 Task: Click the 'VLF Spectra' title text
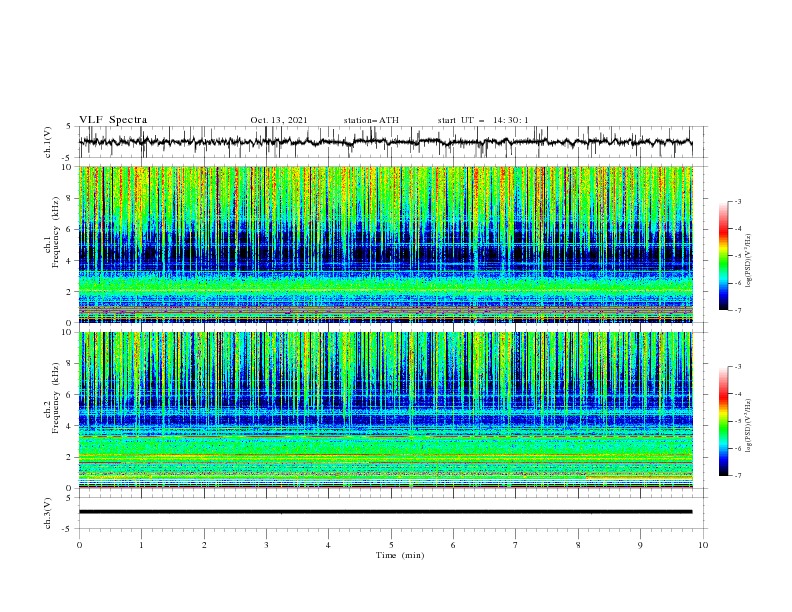(x=113, y=120)
